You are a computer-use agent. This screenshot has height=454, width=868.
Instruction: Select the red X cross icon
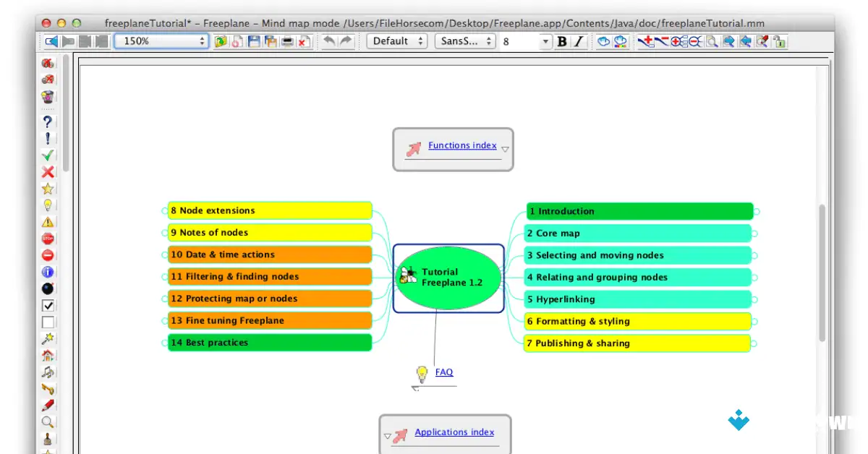pyautogui.click(x=48, y=172)
